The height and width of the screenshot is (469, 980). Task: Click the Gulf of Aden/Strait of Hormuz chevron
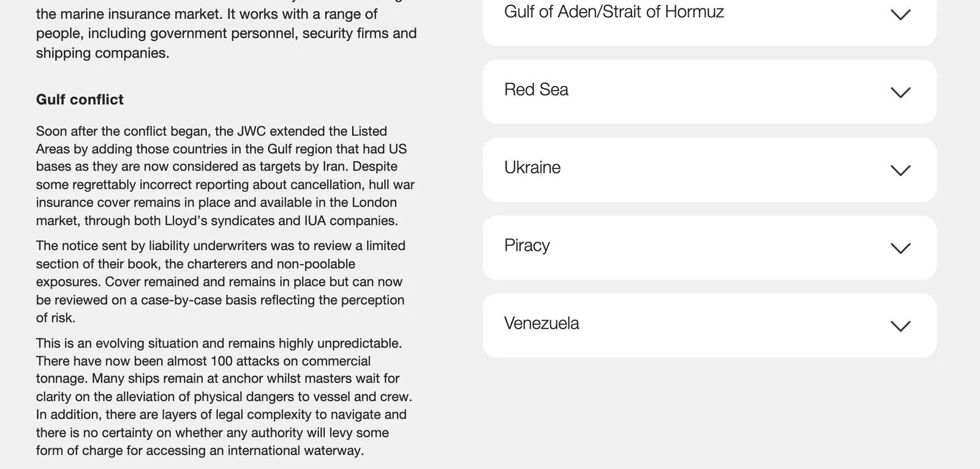[900, 15]
